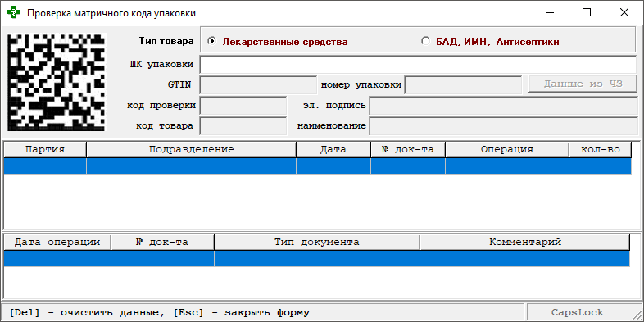Click the наименование field
The image size is (644, 322).
(504, 125)
